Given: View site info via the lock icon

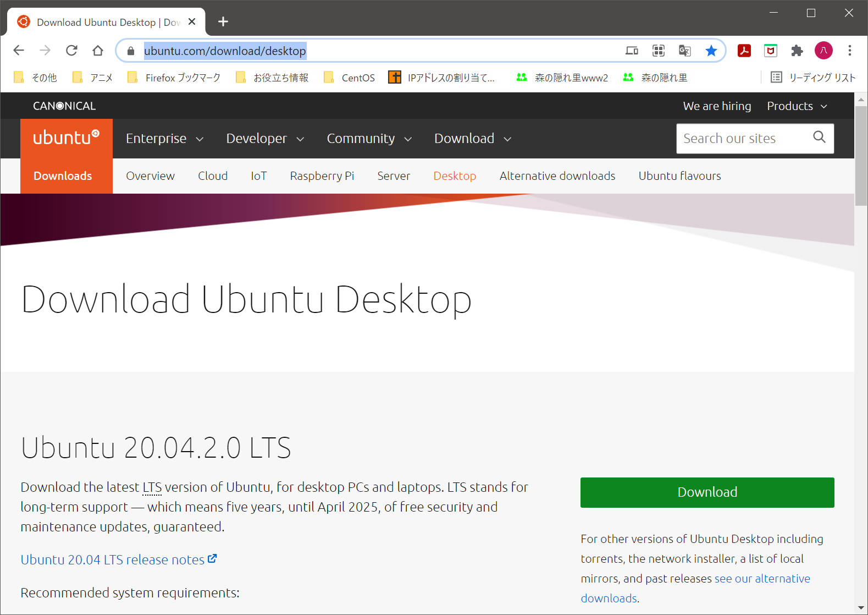Looking at the screenshot, I should (130, 51).
